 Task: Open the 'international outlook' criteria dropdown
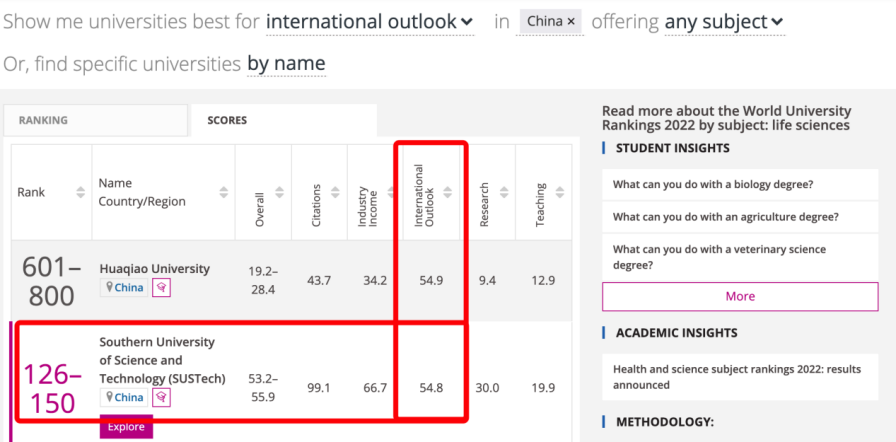(370, 22)
